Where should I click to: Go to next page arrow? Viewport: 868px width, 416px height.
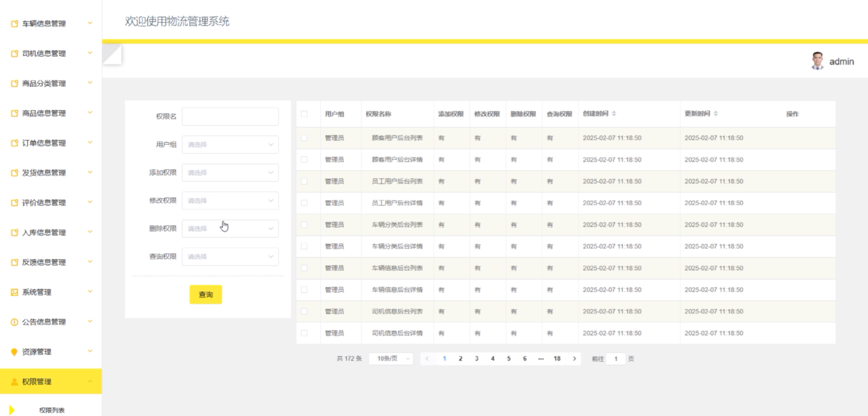[575, 359]
